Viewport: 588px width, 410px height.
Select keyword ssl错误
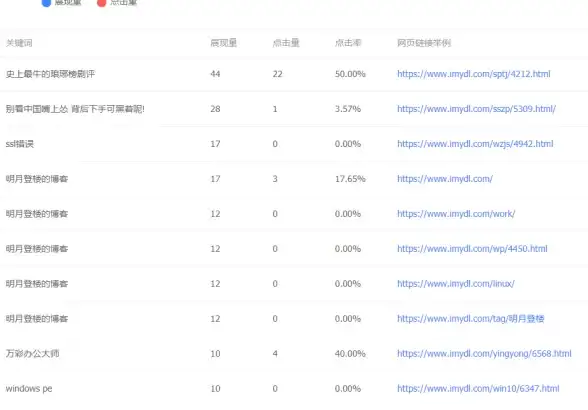20,144
